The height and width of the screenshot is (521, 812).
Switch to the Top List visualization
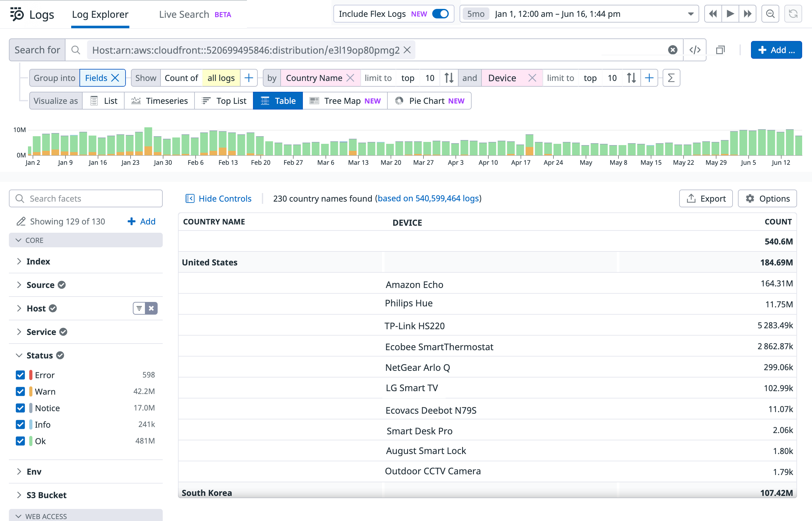point(223,100)
